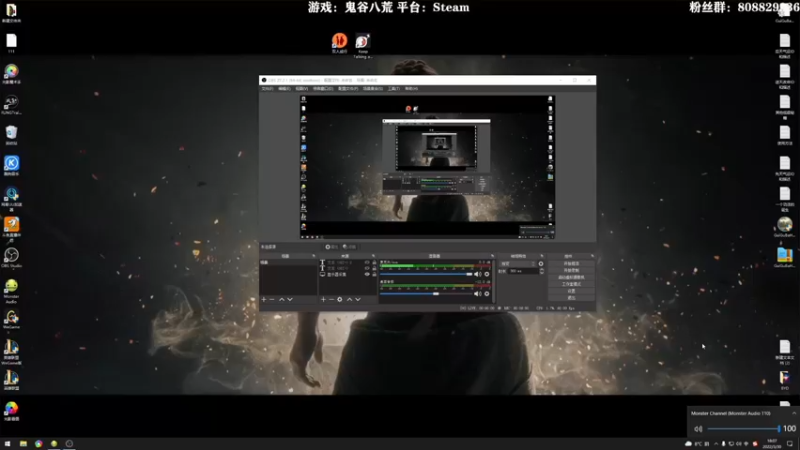Click Start Virtual Camera button
The image size is (800, 450).
(571, 277)
